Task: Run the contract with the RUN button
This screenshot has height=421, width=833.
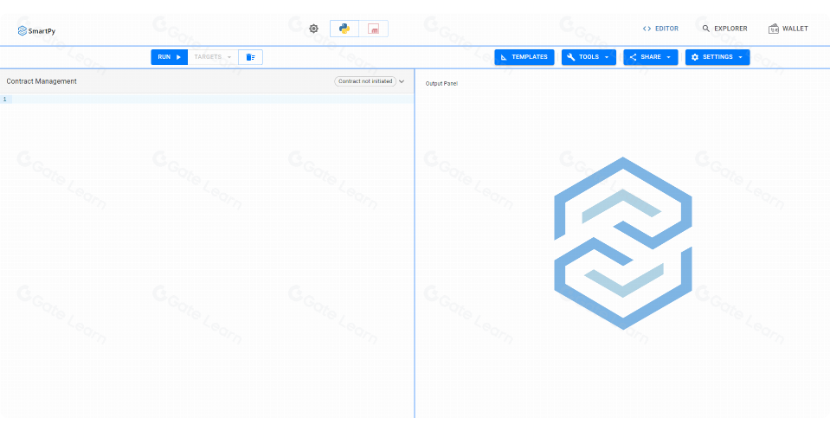Action: pyautogui.click(x=169, y=57)
